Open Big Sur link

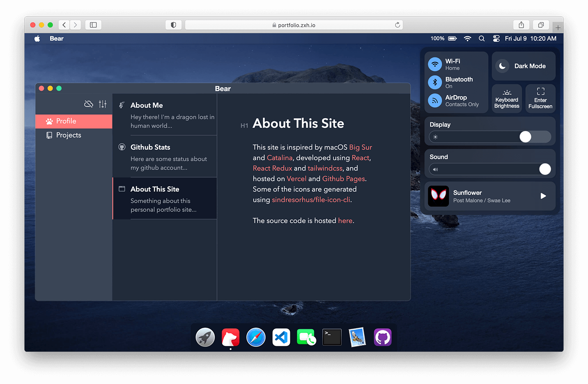click(x=361, y=147)
